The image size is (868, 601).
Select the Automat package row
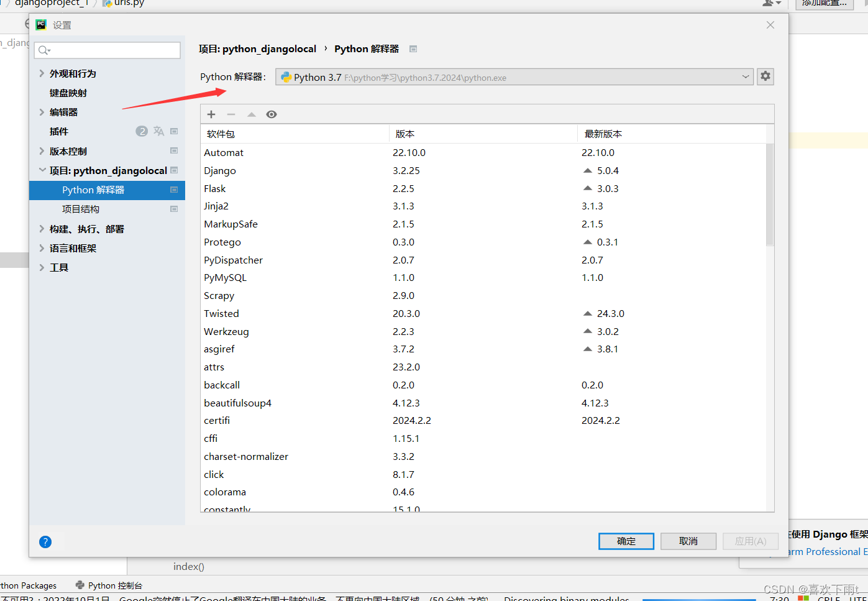coord(483,153)
